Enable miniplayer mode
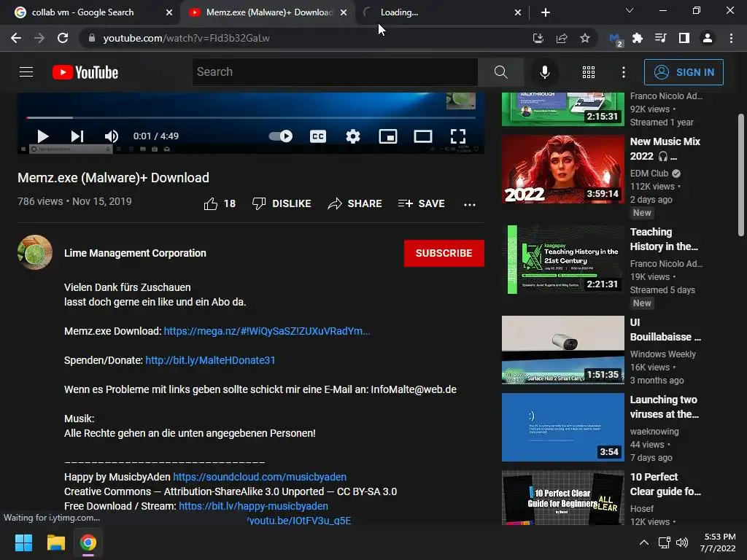 (388, 136)
